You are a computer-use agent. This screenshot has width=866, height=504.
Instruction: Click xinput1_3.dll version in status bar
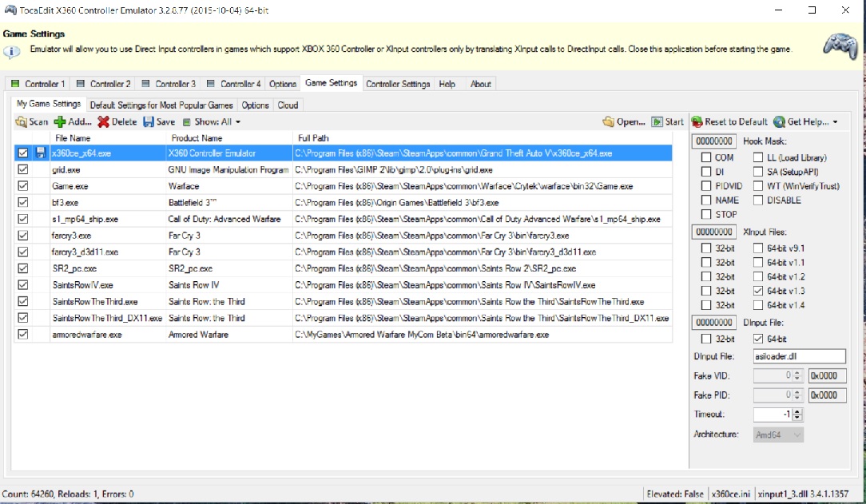803,494
